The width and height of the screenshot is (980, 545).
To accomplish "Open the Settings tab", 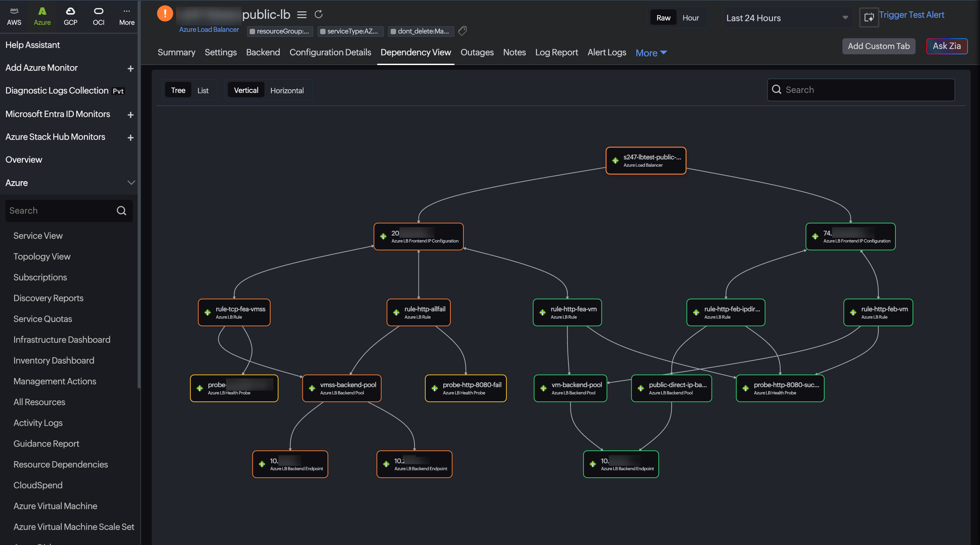I will pyautogui.click(x=220, y=52).
